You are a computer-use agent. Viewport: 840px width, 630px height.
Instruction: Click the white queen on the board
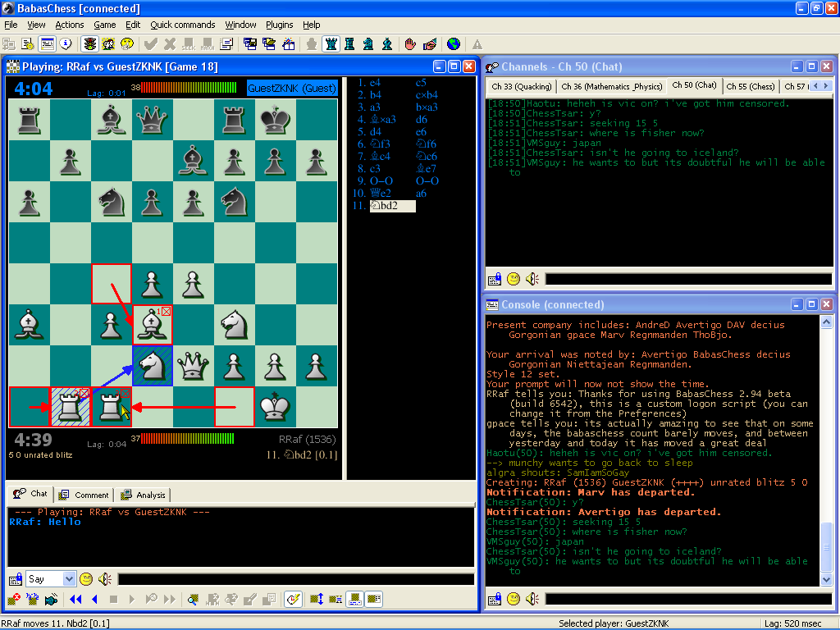(194, 366)
